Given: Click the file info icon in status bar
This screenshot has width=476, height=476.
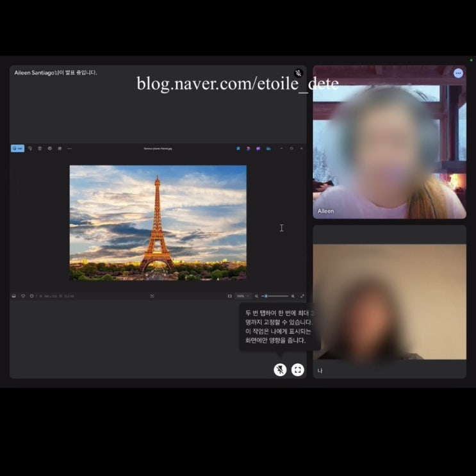Looking at the screenshot, I should pyautogui.click(x=32, y=296).
